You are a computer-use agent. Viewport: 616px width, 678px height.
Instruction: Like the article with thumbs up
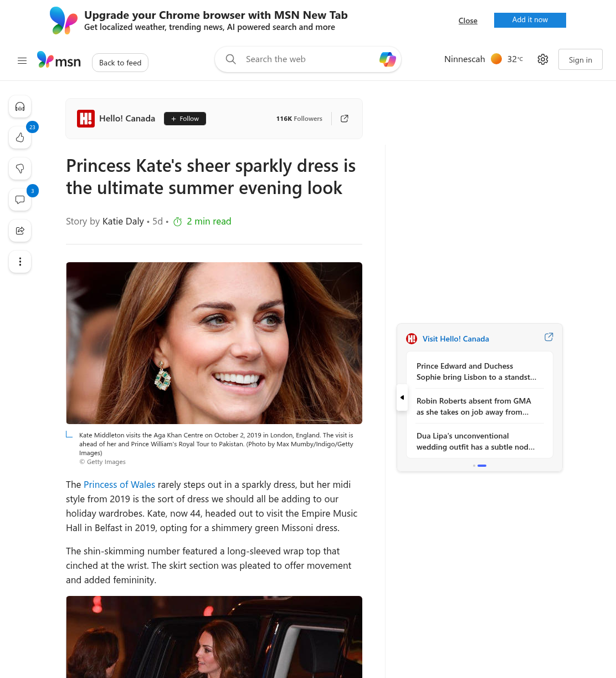pyautogui.click(x=20, y=137)
